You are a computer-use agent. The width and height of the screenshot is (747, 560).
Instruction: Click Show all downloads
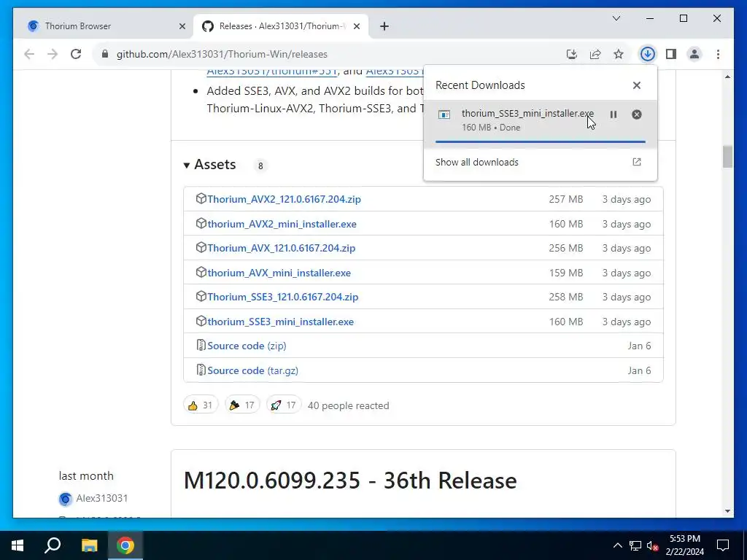pos(540,162)
